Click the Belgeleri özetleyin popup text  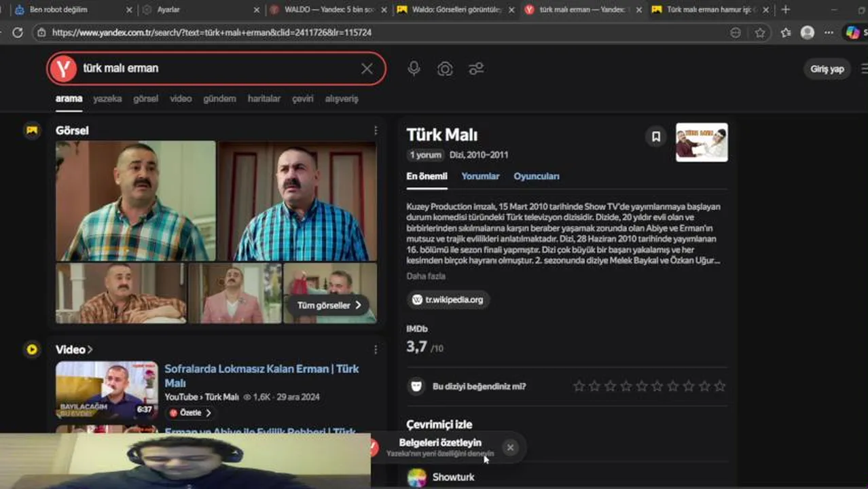tap(440, 443)
